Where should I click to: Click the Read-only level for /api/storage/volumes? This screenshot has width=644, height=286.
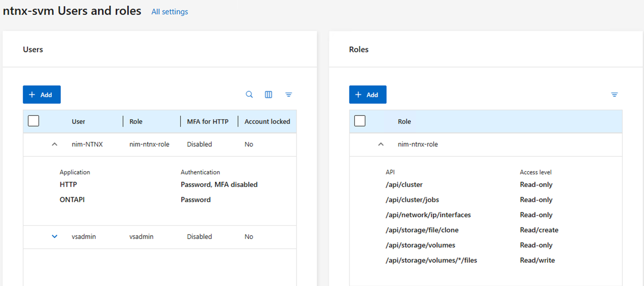536,245
